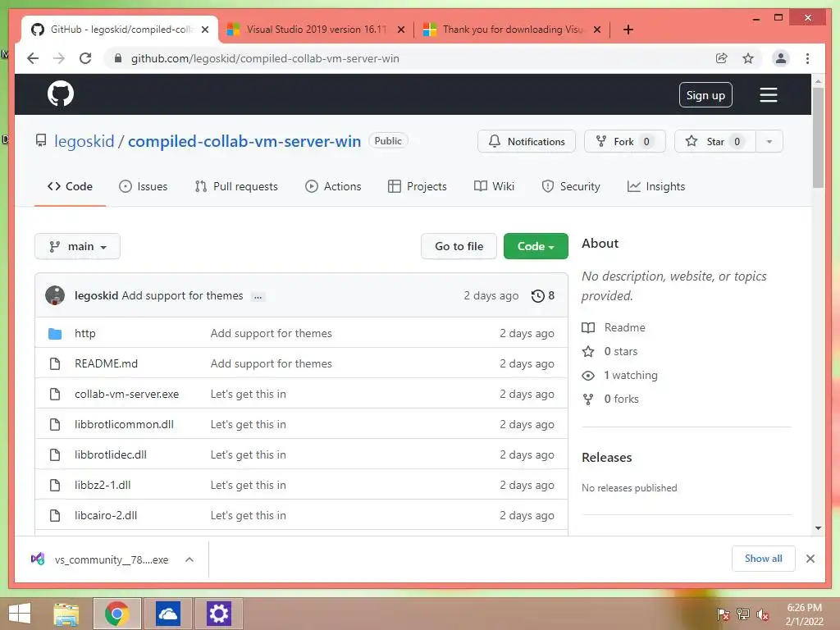Open libbz2-1.dll file
Viewport: 840px width, 630px height.
[103, 485]
